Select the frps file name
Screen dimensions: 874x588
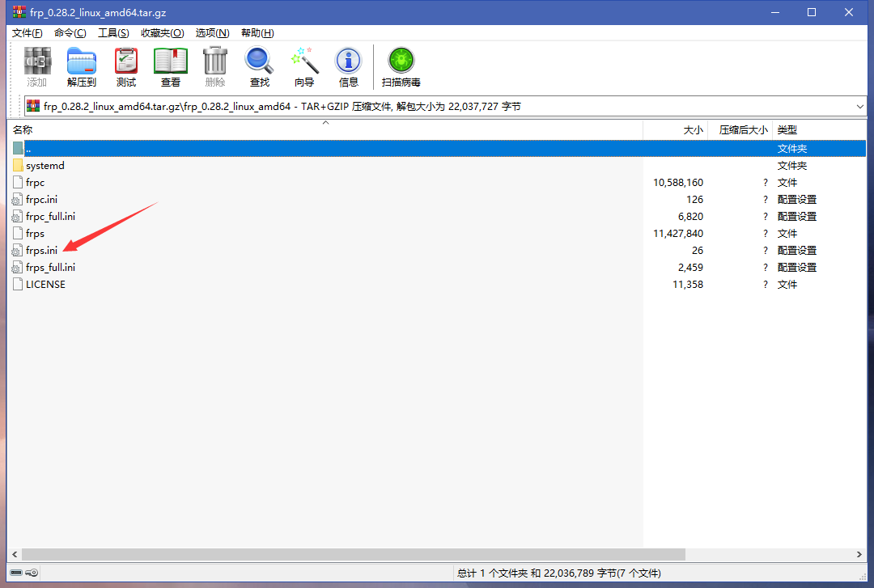click(35, 234)
